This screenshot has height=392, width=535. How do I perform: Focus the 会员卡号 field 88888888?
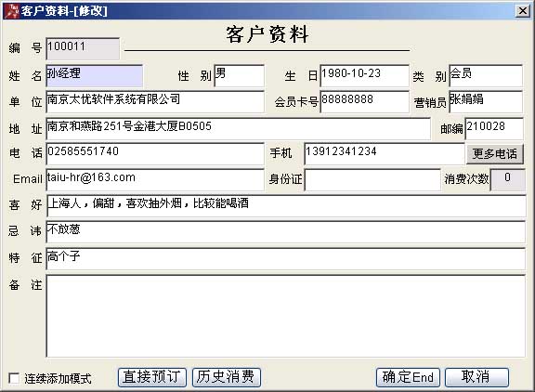tap(364, 101)
